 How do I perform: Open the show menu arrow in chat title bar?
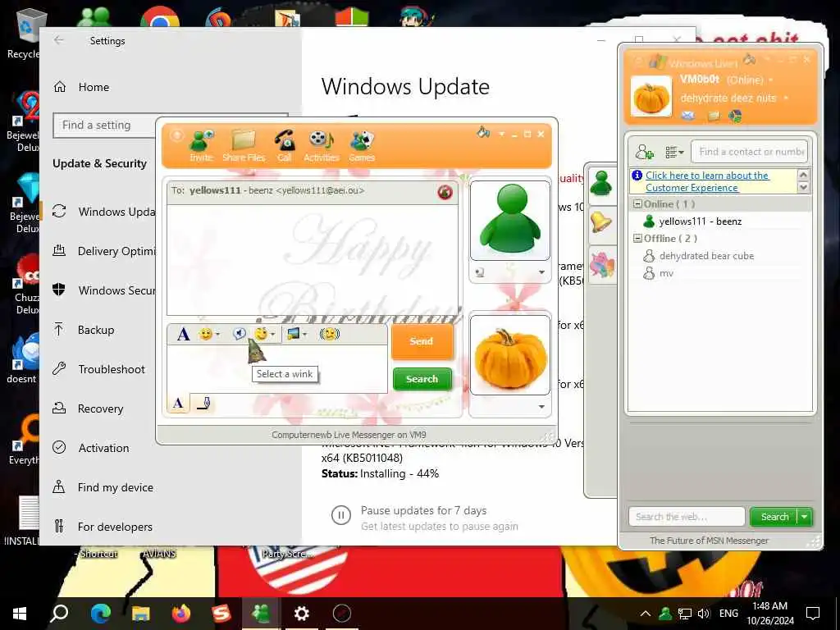501,134
